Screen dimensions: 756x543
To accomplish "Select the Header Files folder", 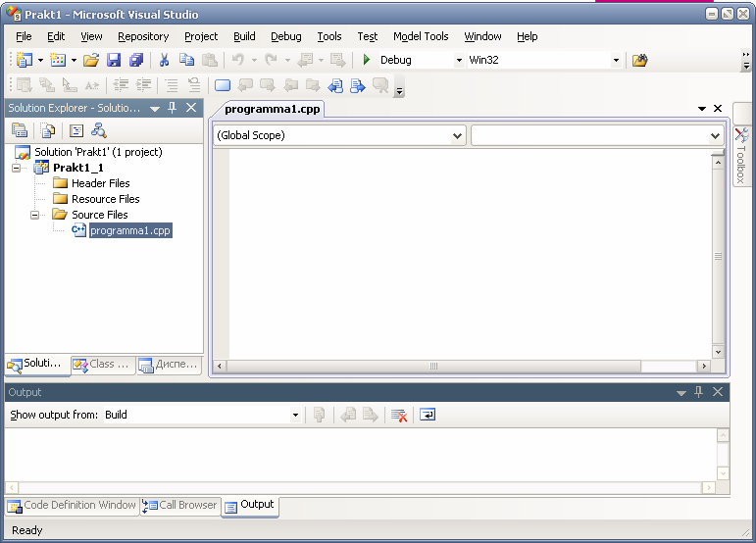I will pos(101,183).
